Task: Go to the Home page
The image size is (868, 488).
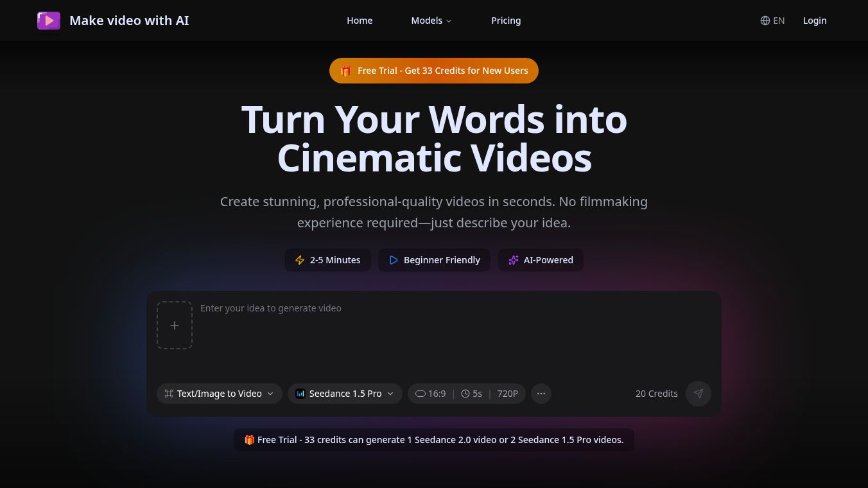Action: tap(360, 21)
